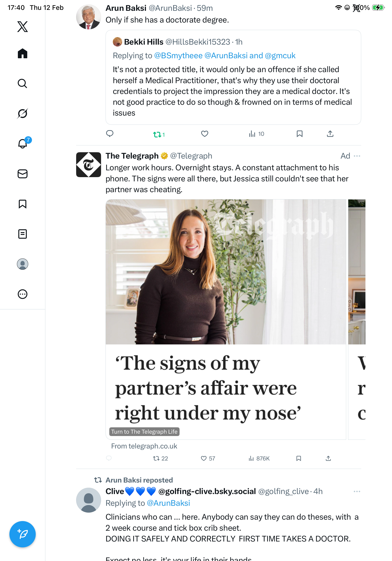This screenshot has height=561, width=392.
Task: Open Lists icon in sidebar
Action: (x=23, y=234)
